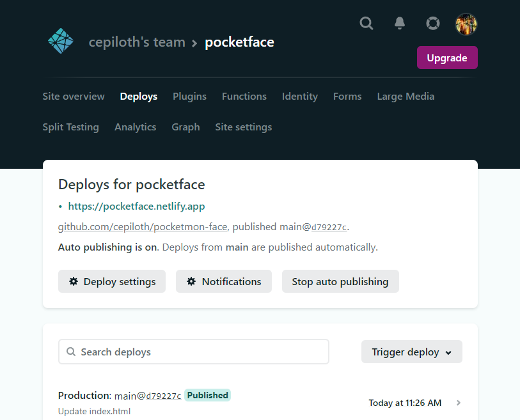
Task: Open Deploy settings button
Action: tap(112, 281)
